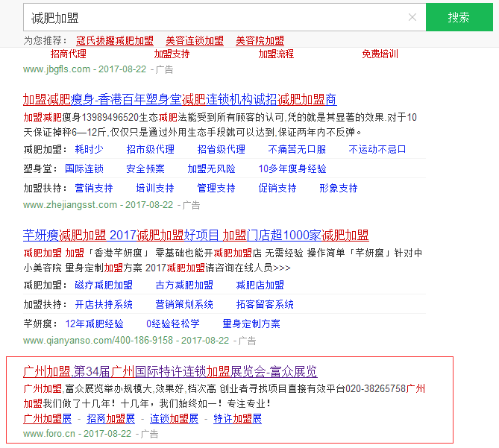Click the 免费培训 sublink
Viewport: 499px width, 448px height.
[380, 54]
